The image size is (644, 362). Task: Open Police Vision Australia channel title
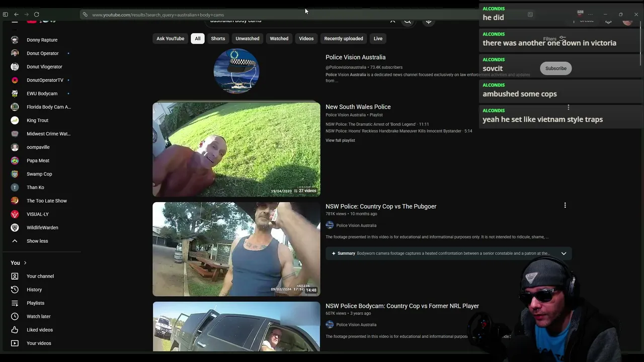[356, 57]
